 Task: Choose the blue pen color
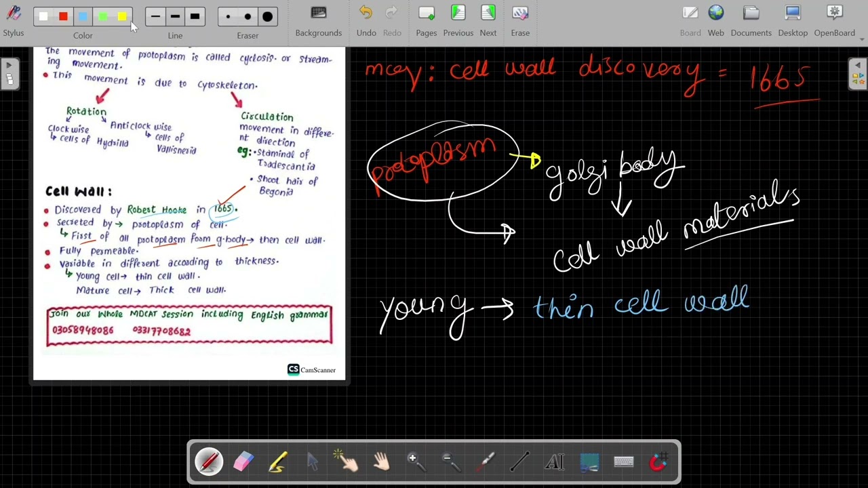point(83,16)
